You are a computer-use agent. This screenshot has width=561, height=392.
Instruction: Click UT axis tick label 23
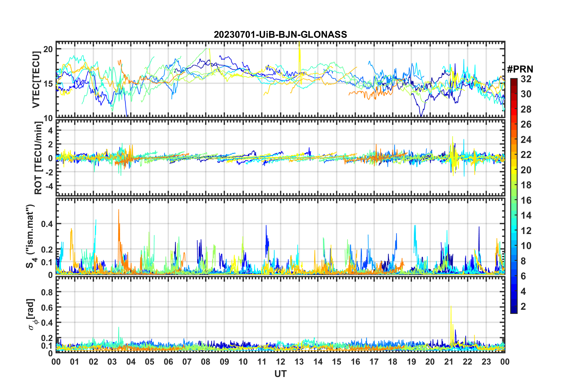486,362
